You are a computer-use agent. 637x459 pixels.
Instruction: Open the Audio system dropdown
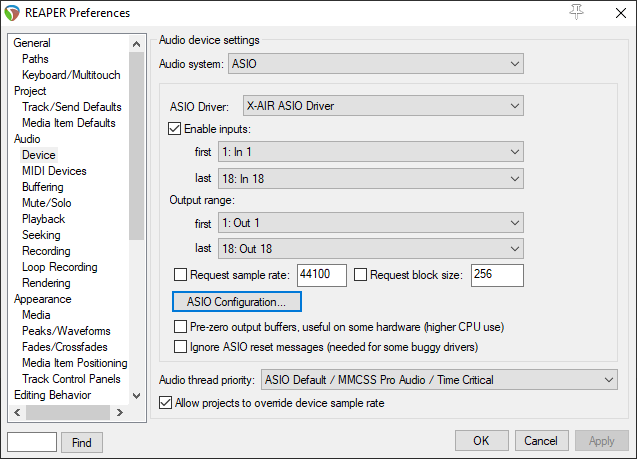[376, 64]
